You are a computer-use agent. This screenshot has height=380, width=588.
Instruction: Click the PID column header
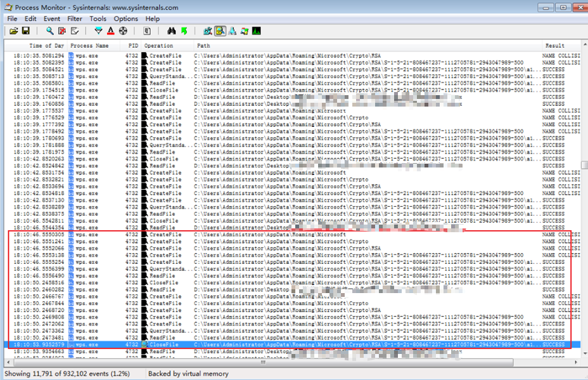(x=131, y=46)
